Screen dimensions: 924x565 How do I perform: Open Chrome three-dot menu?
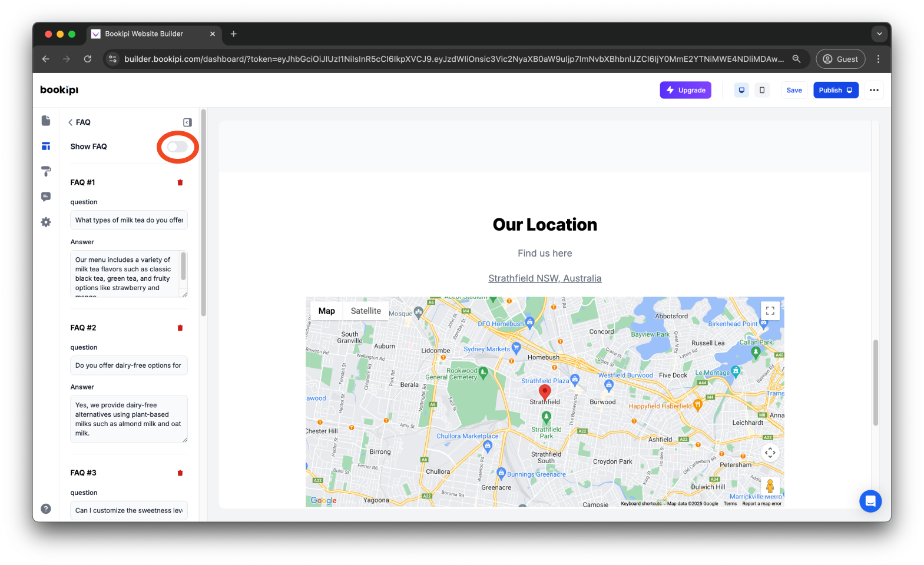pyautogui.click(x=878, y=59)
